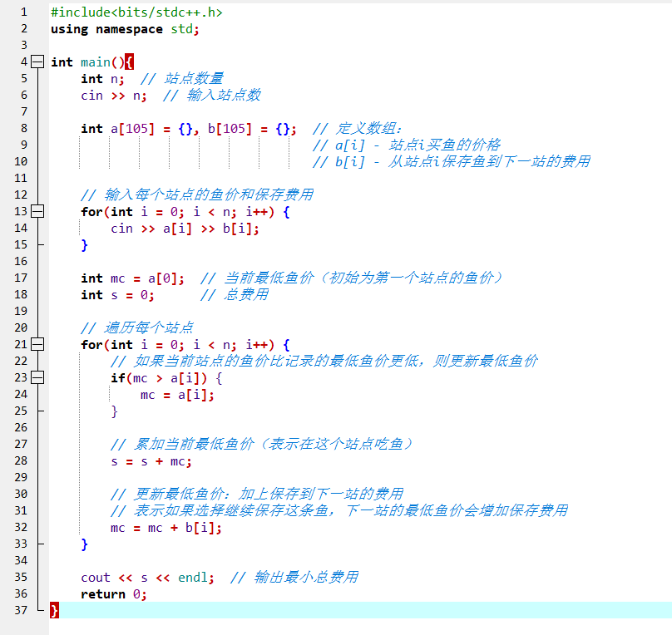Click the comment '// 站点数量'
672x635 pixels.
(181, 79)
